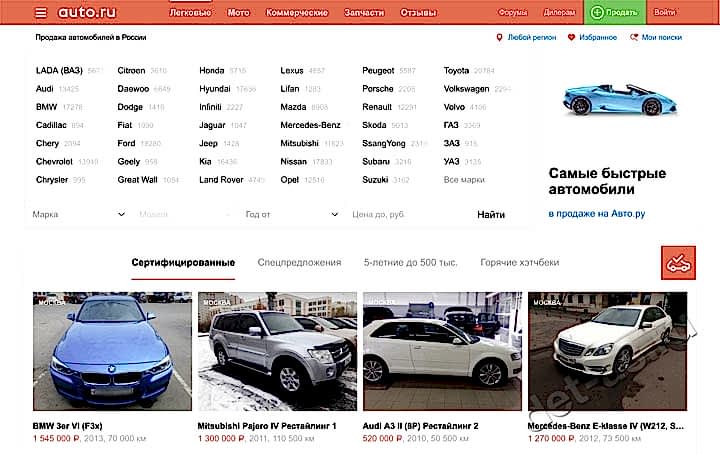This screenshot has height=455, width=720.
Task: Select the Hyundai brand link
Action: (215, 89)
